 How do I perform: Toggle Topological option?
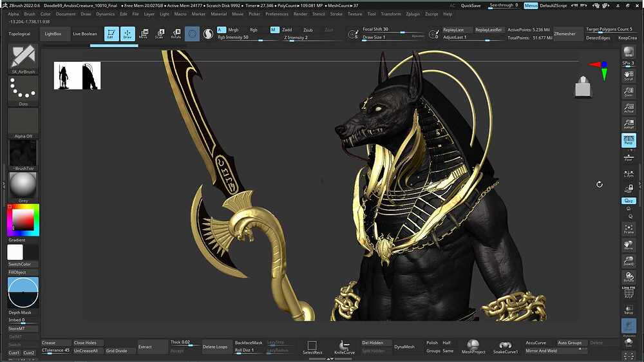pyautogui.click(x=19, y=33)
